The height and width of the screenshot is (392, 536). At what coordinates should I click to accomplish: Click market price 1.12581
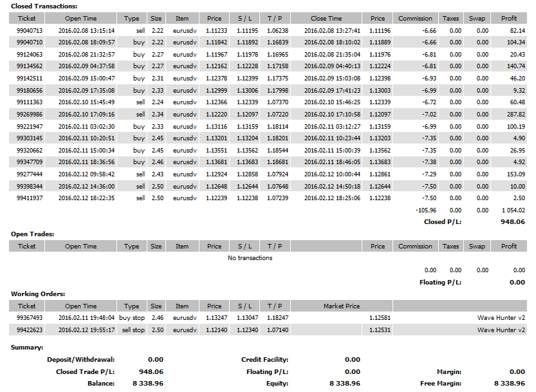pyautogui.click(x=380, y=318)
